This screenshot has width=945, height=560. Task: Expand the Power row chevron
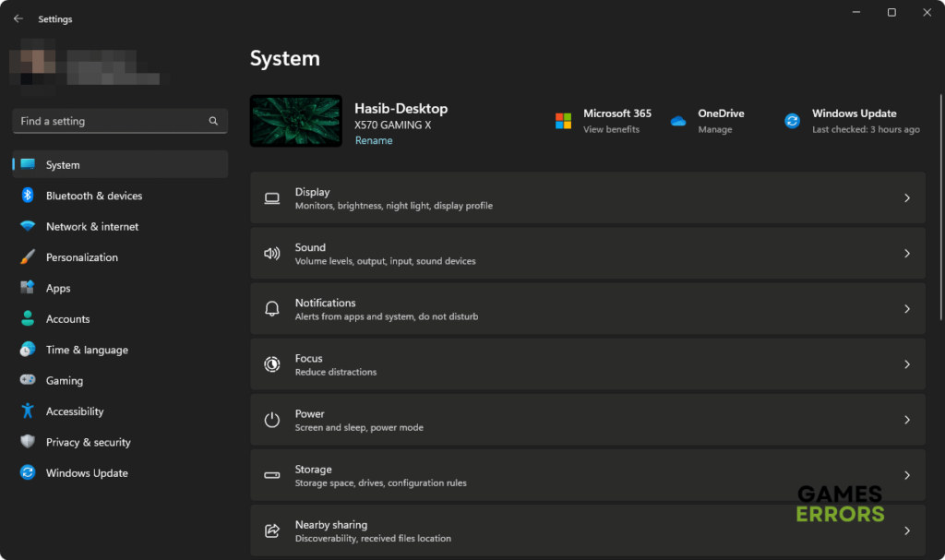point(906,420)
